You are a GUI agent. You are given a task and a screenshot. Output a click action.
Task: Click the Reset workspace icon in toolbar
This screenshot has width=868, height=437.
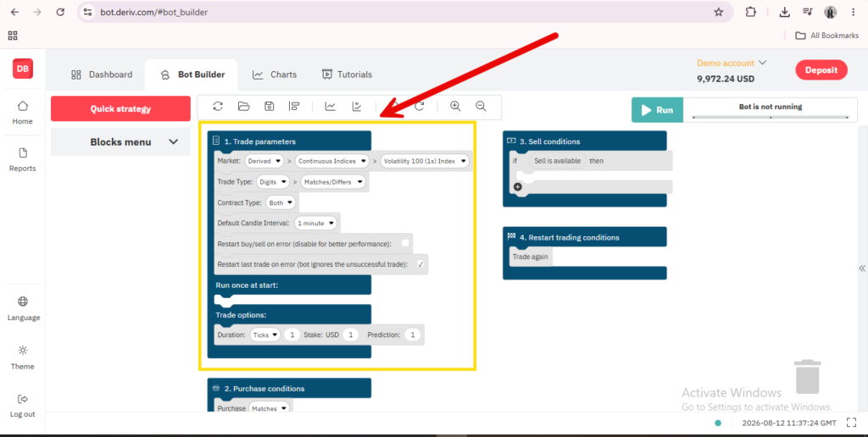point(218,106)
